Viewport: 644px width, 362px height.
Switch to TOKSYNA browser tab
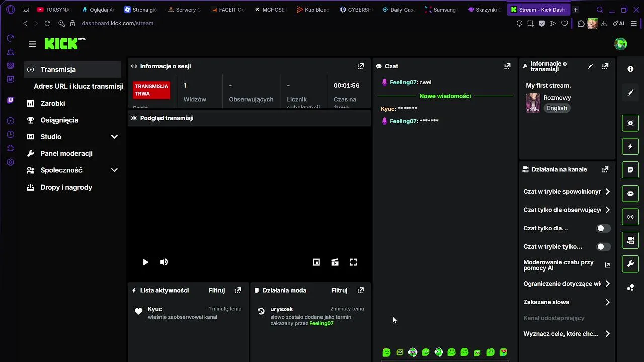click(54, 10)
